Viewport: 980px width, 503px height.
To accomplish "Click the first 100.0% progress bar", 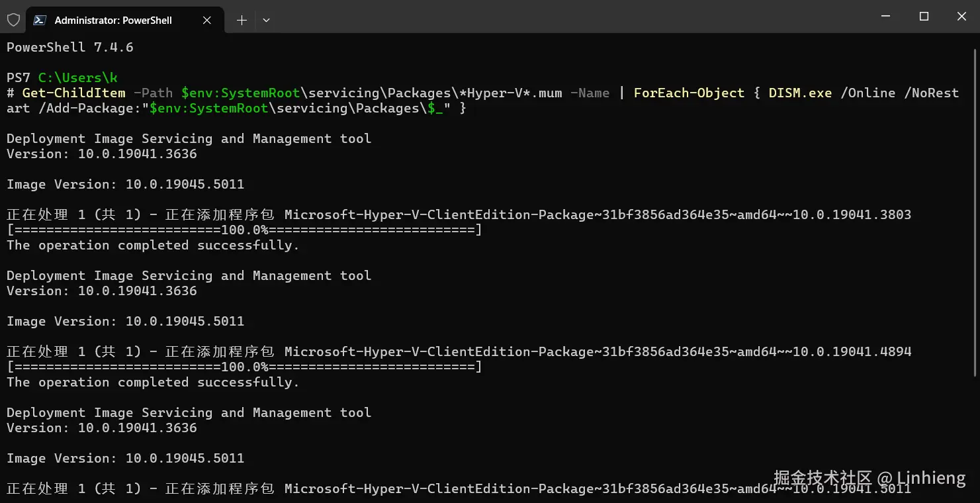I will [x=244, y=230].
